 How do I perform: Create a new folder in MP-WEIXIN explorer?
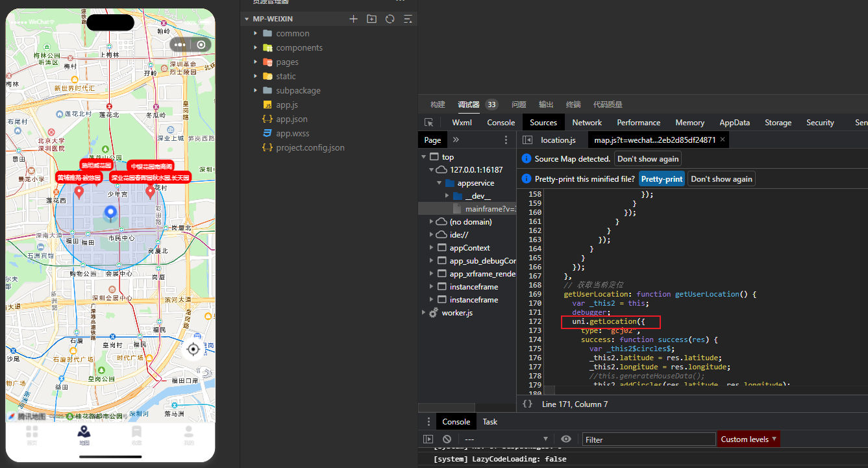[371, 19]
